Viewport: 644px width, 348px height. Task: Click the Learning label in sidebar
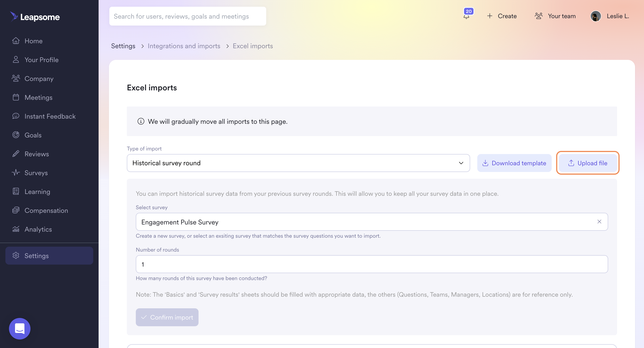(x=37, y=191)
